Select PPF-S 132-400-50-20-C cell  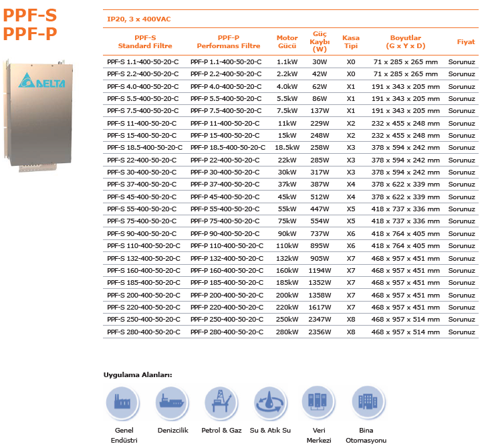(144, 258)
